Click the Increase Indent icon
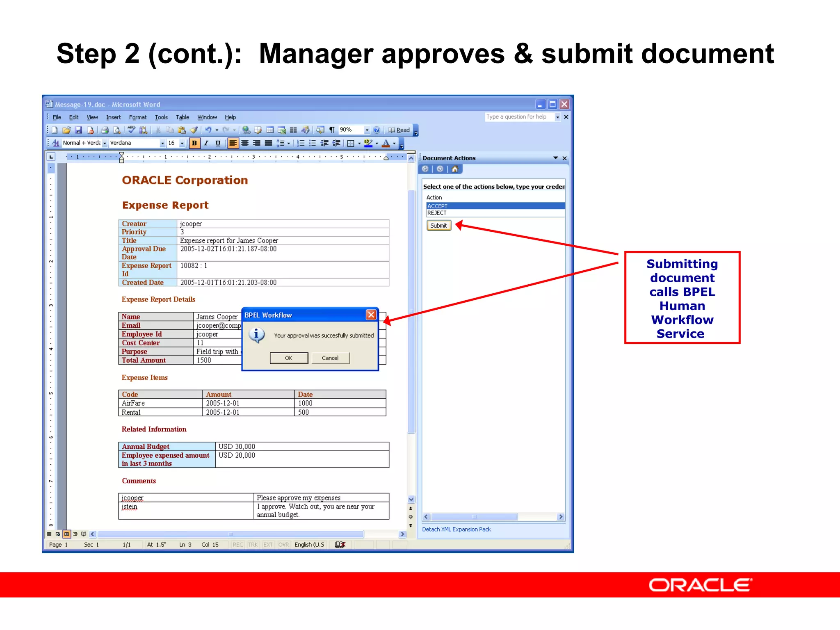This screenshot has width=840, height=630. coord(336,143)
